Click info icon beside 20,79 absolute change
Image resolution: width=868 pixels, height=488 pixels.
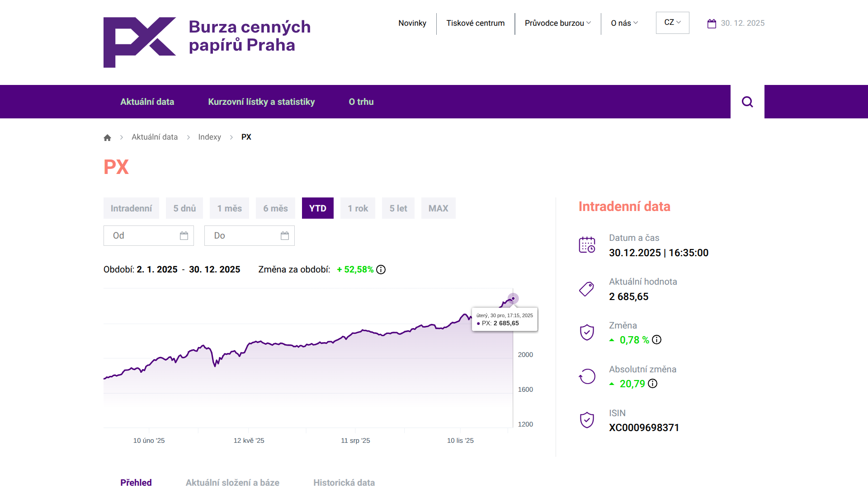653,384
